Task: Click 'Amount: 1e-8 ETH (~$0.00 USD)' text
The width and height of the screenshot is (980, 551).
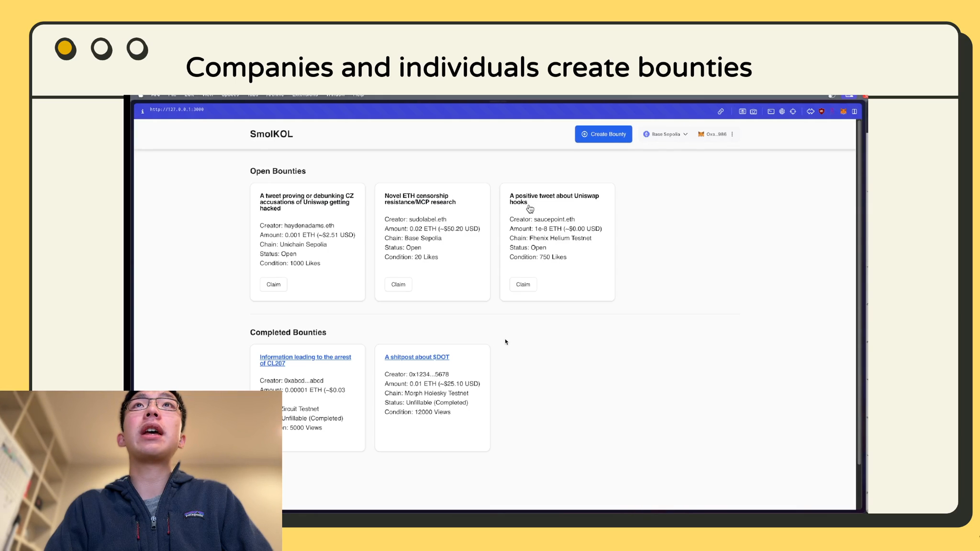Action: [x=556, y=229]
